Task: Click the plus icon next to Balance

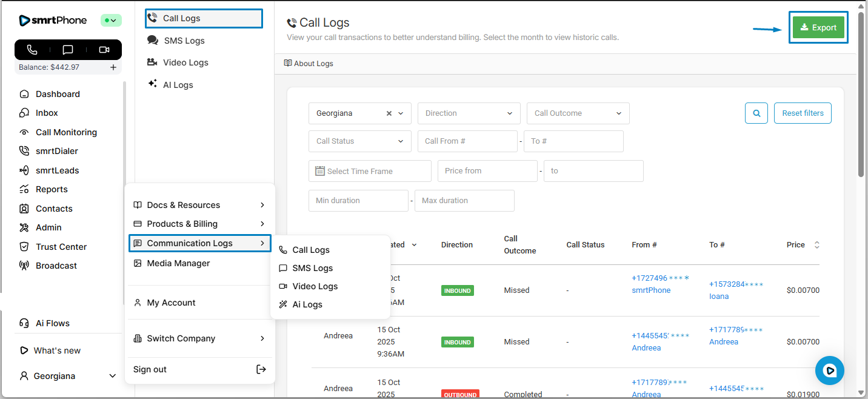Action: [113, 67]
